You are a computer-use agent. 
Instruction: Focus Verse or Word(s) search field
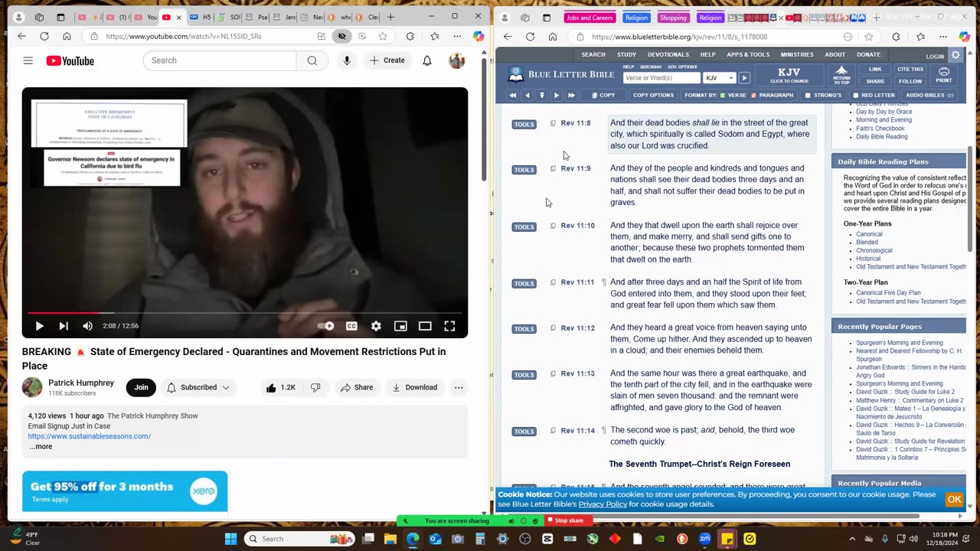click(x=661, y=78)
